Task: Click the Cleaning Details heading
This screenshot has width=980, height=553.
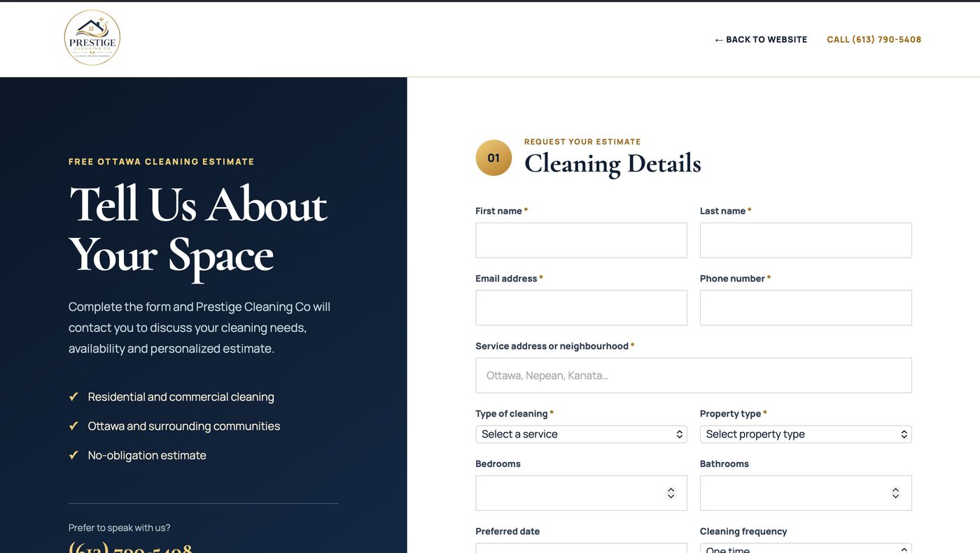Action: pos(612,164)
